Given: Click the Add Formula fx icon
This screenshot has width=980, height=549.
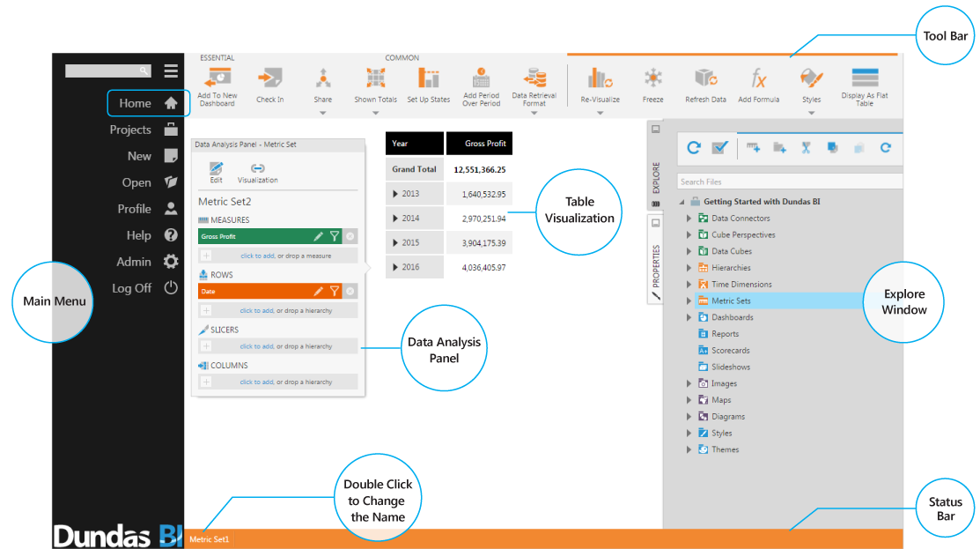Looking at the screenshot, I should (x=758, y=78).
